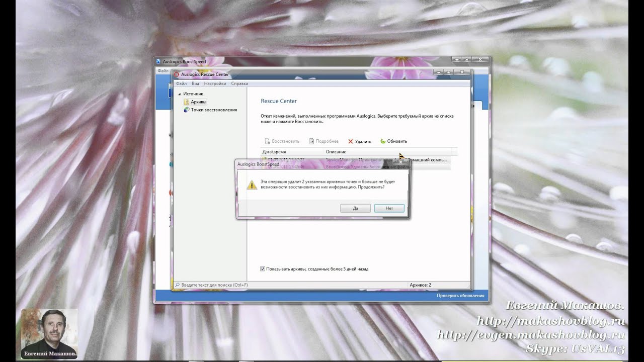Cancel deletion with the Нет button

(389, 208)
